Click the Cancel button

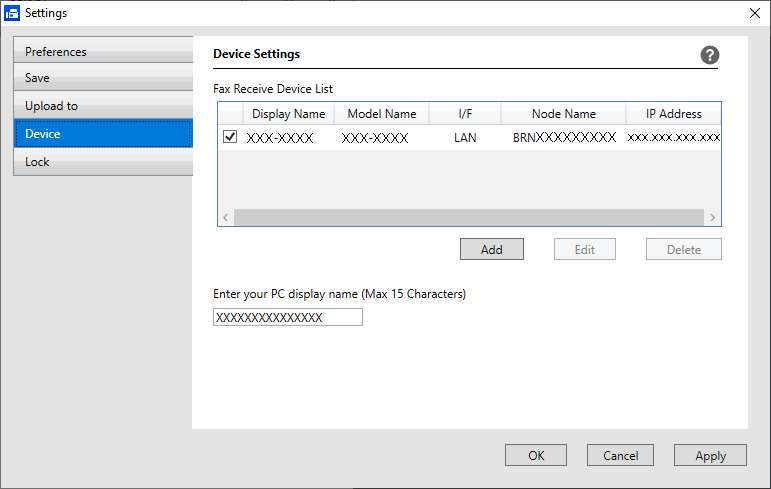(620, 455)
